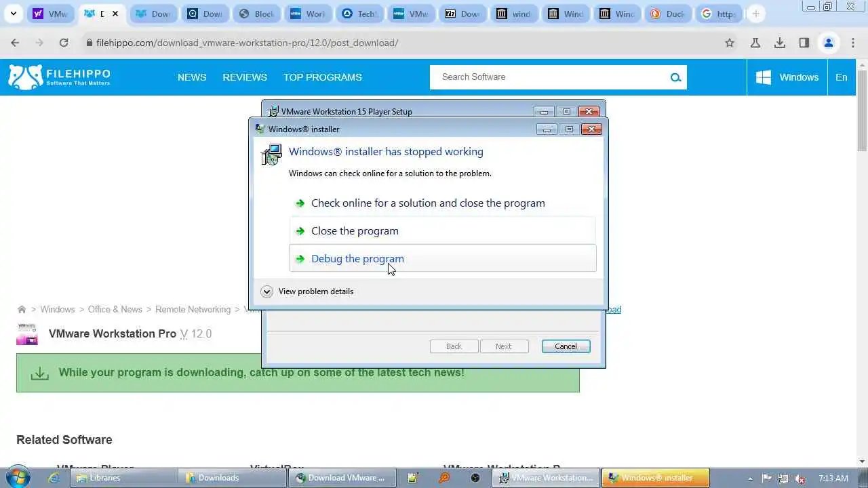The height and width of the screenshot is (488, 868).
Task: Go back to previous page
Action: coord(15,43)
